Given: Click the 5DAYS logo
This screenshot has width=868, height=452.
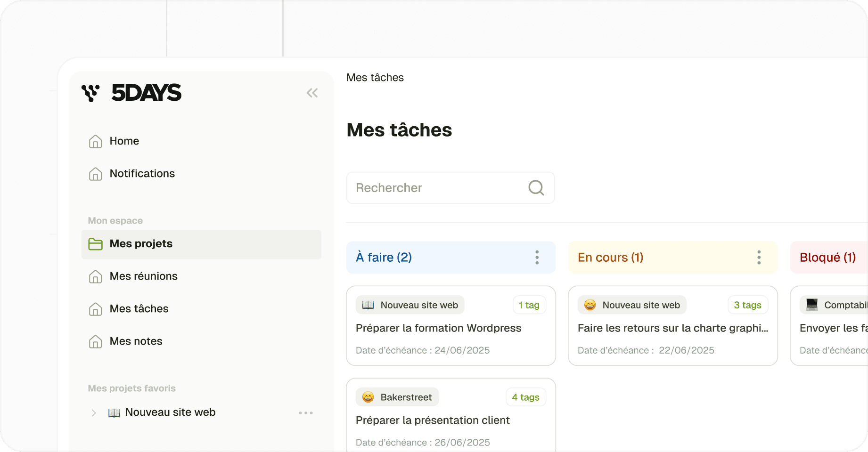Looking at the screenshot, I should 131,93.
